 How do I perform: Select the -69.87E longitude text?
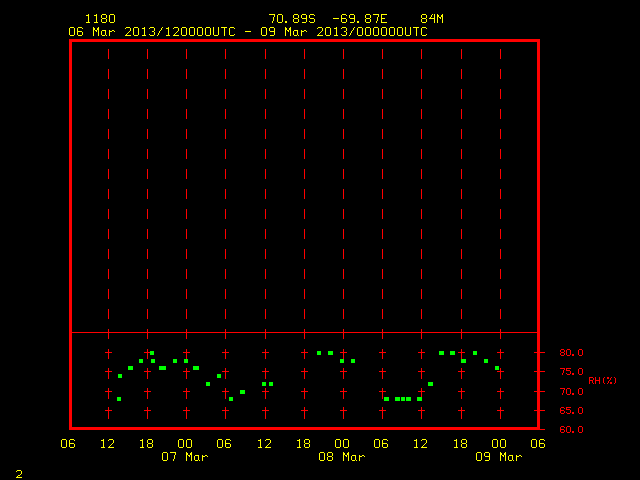pos(360,19)
